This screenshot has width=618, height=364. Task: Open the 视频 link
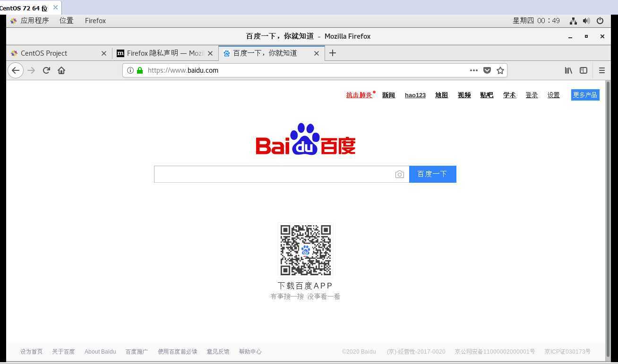click(x=464, y=95)
